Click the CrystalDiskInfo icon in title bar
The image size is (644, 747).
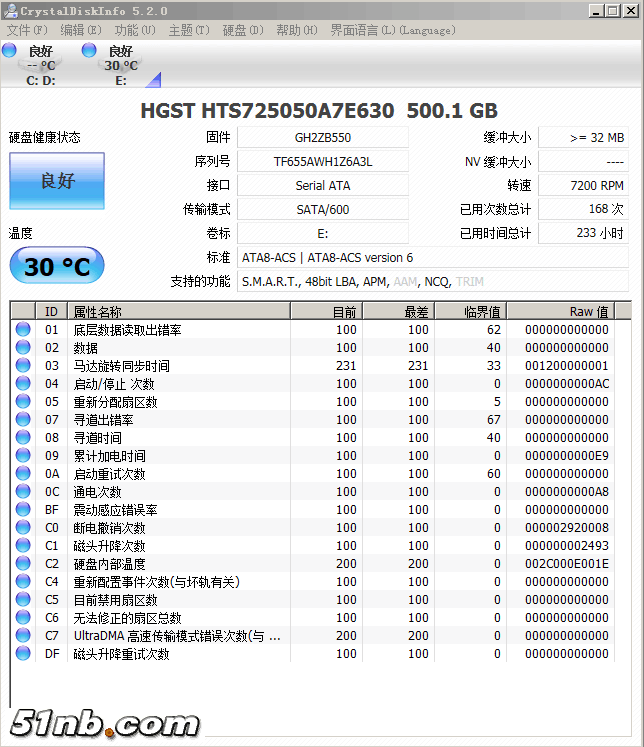[x=10, y=11]
